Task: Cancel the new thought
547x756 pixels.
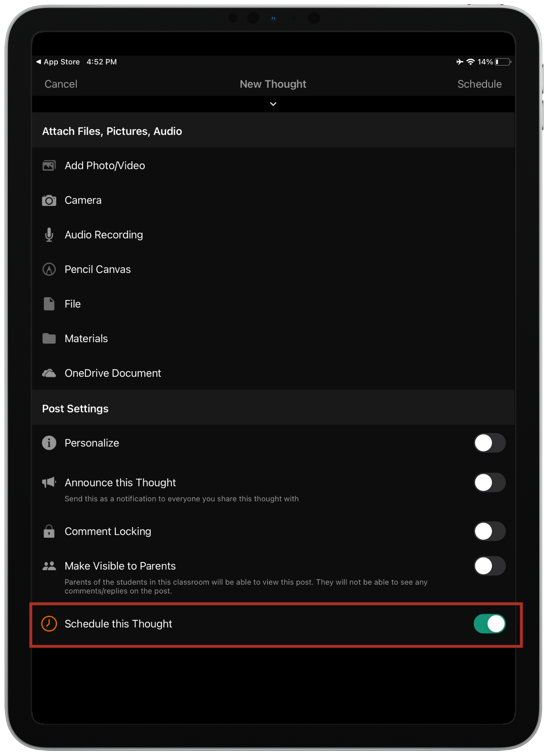Action: point(61,84)
